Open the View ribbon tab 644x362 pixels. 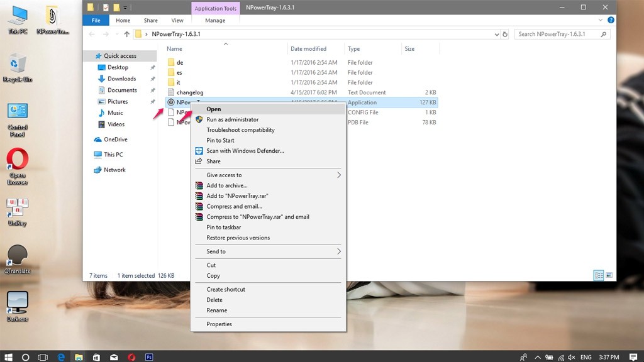coord(177,20)
